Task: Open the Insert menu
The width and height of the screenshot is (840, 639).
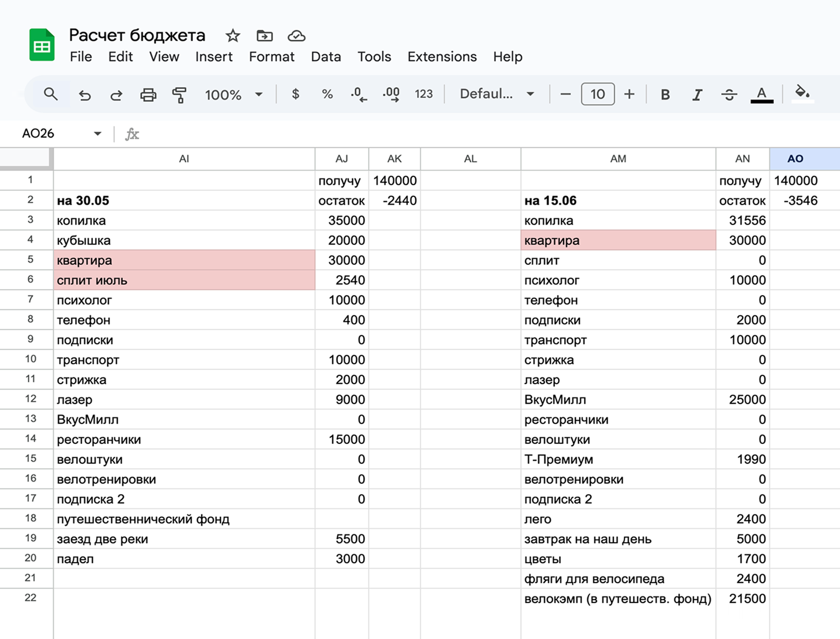Action: 214,57
